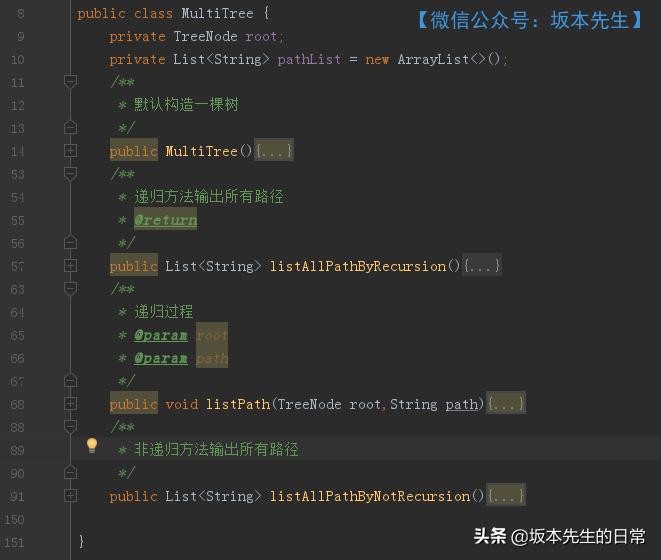Expand folded listPath method at line 68
The width and height of the screenshot is (661, 560).
[x=70, y=404]
